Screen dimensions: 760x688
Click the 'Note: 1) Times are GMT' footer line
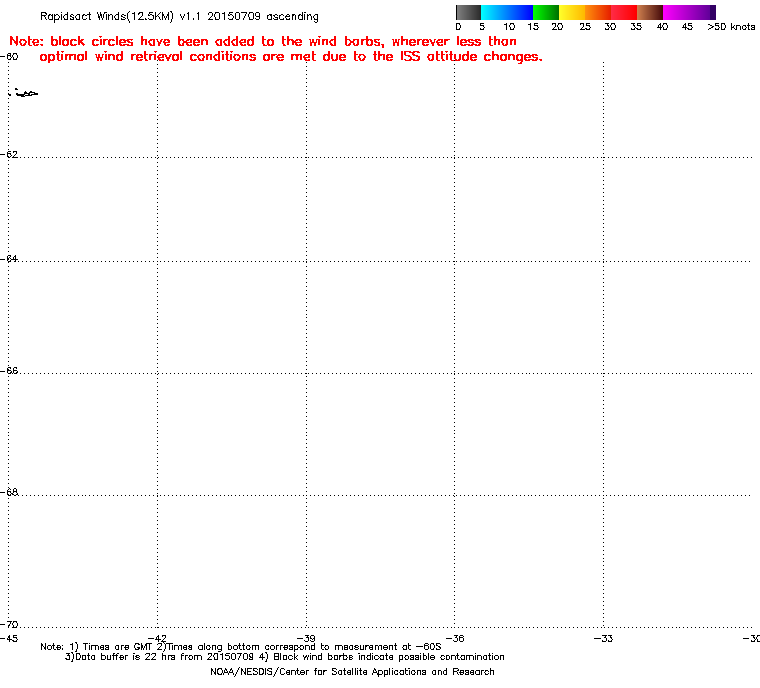pyautogui.click(x=241, y=647)
